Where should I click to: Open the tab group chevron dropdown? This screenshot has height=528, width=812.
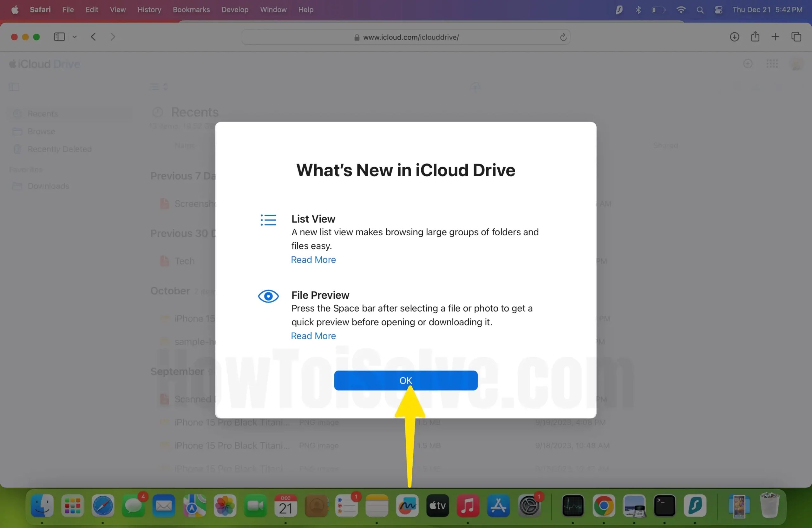(x=75, y=37)
